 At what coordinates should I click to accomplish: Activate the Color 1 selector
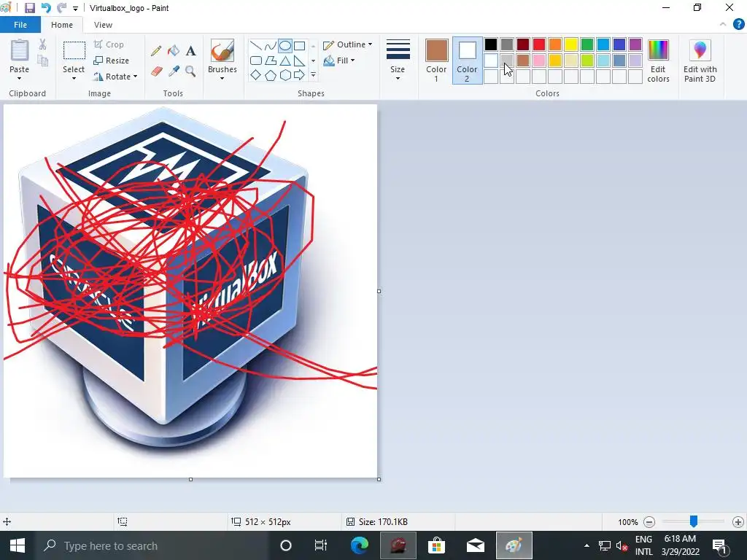[436, 61]
